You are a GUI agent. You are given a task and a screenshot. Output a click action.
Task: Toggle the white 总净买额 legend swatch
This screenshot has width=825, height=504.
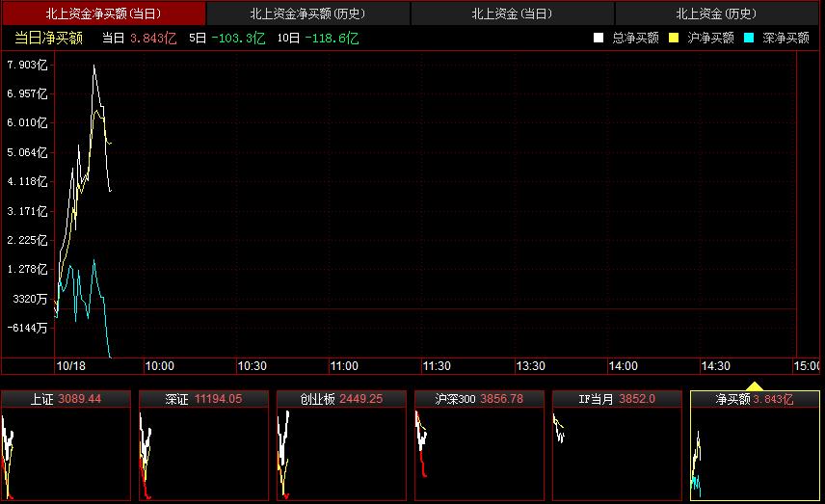tap(599, 38)
